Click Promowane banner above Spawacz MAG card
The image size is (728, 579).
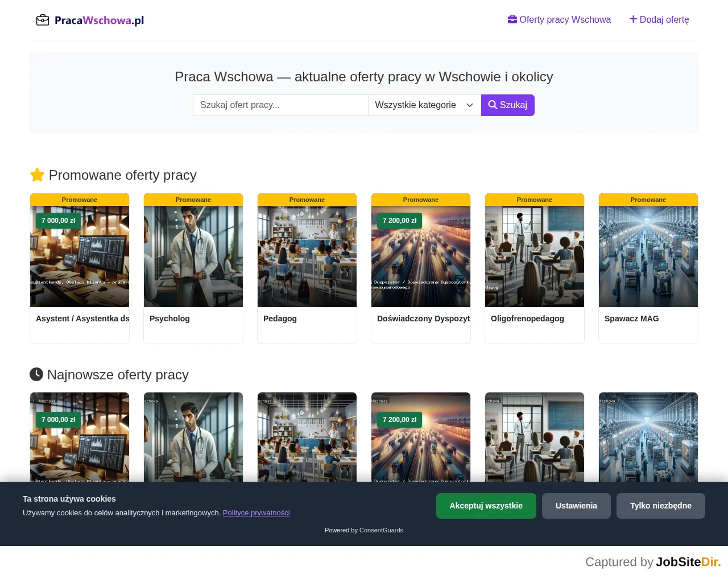click(648, 200)
